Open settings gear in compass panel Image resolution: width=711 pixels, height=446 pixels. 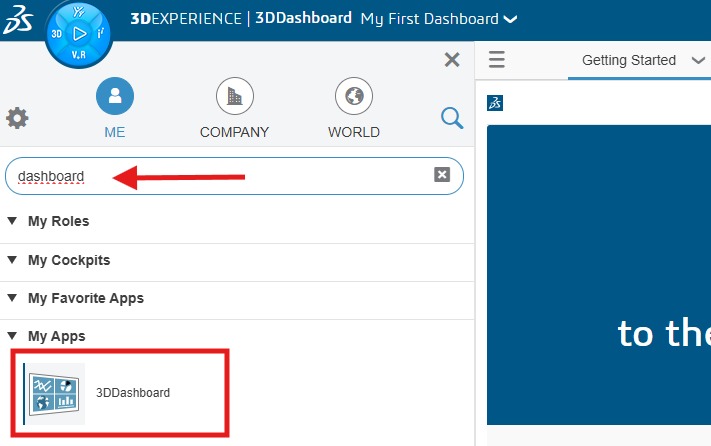click(x=17, y=118)
